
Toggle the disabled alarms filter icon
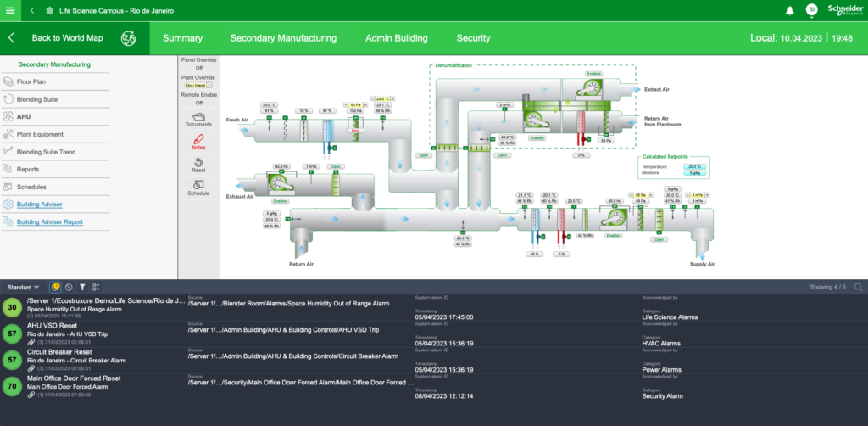(69, 288)
